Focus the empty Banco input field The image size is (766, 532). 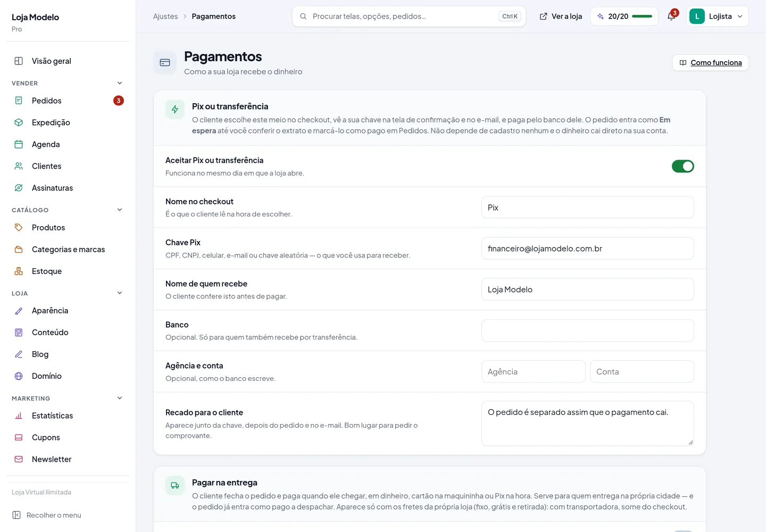(x=588, y=330)
